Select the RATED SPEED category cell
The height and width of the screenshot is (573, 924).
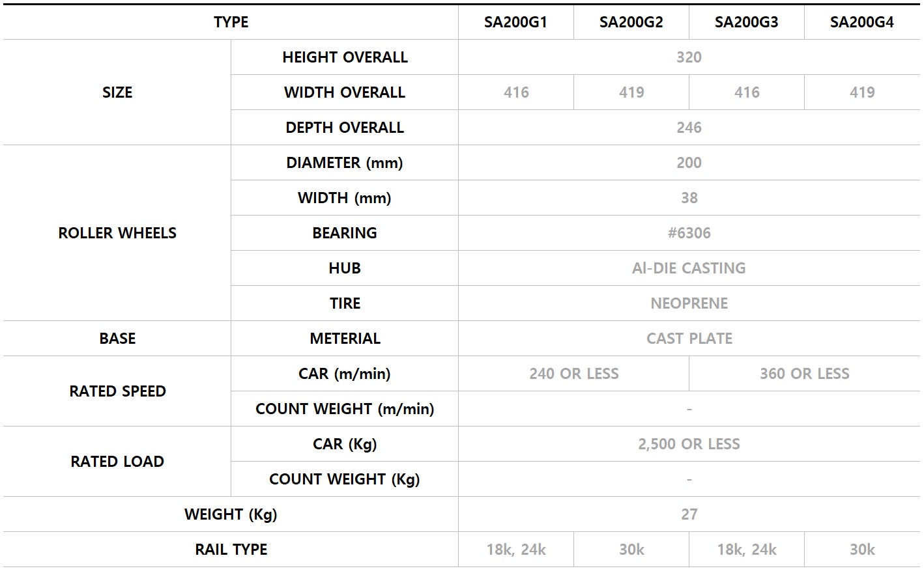(117, 391)
